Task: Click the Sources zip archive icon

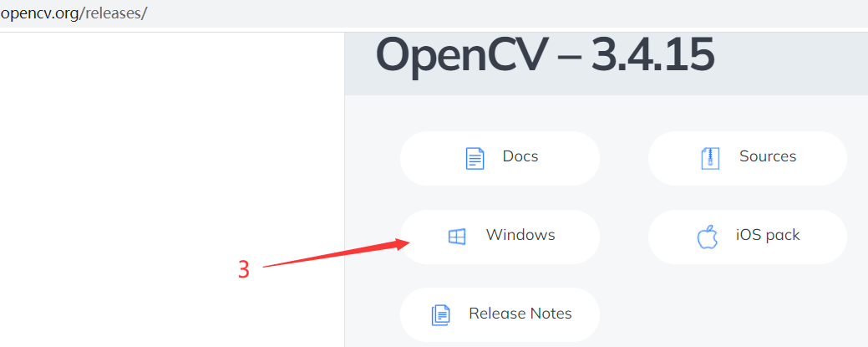Action: [x=710, y=159]
